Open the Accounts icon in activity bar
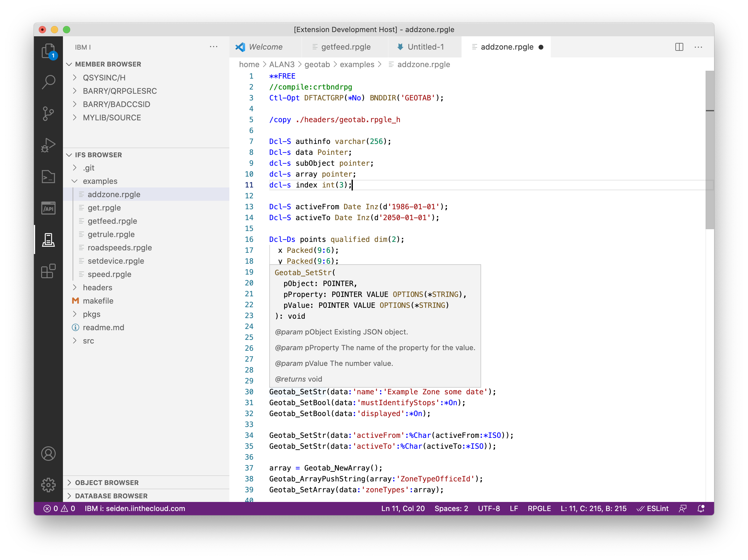Viewport: 748px width, 560px height. pyautogui.click(x=48, y=454)
